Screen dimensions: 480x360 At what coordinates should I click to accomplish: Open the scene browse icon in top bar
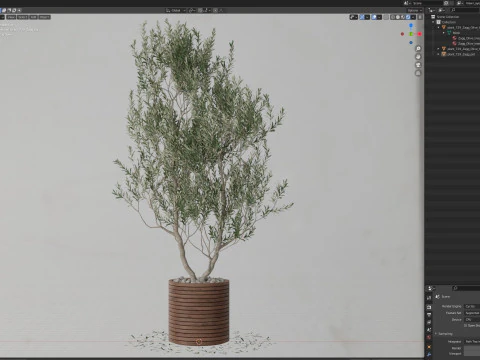pos(406,3)
